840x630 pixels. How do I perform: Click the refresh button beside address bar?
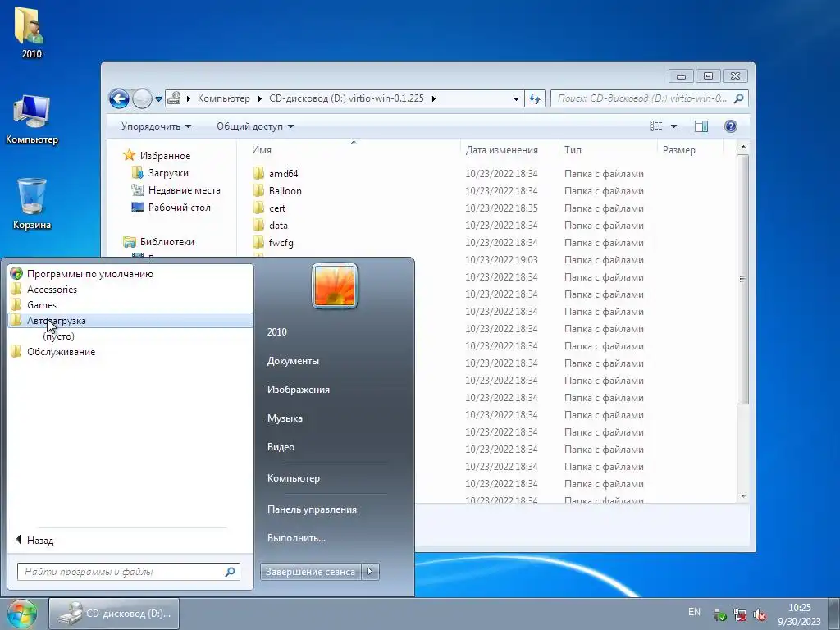tap(535, 98)
